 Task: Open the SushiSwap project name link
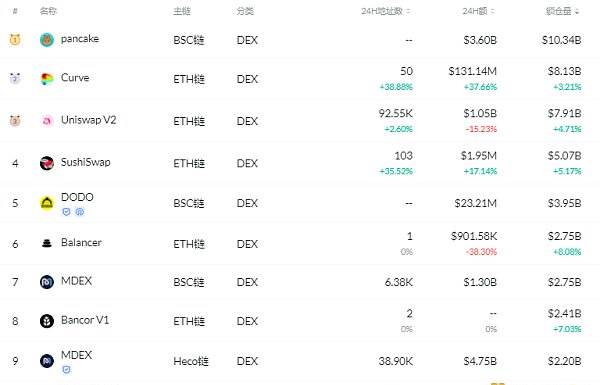86,162
